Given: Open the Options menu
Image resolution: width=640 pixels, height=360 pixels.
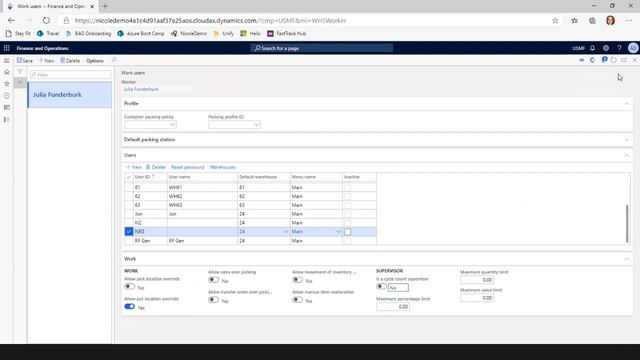Looking at the screenshot, I should point(95,61).
